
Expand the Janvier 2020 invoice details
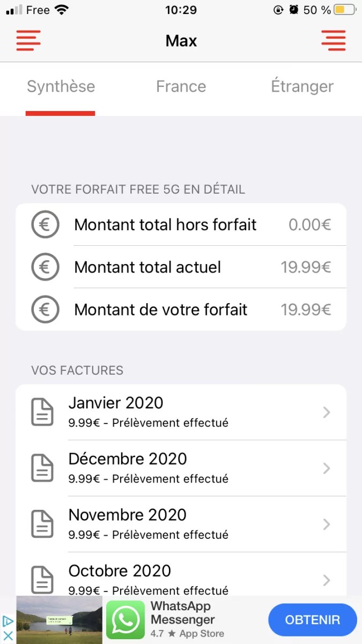point(326,412)
